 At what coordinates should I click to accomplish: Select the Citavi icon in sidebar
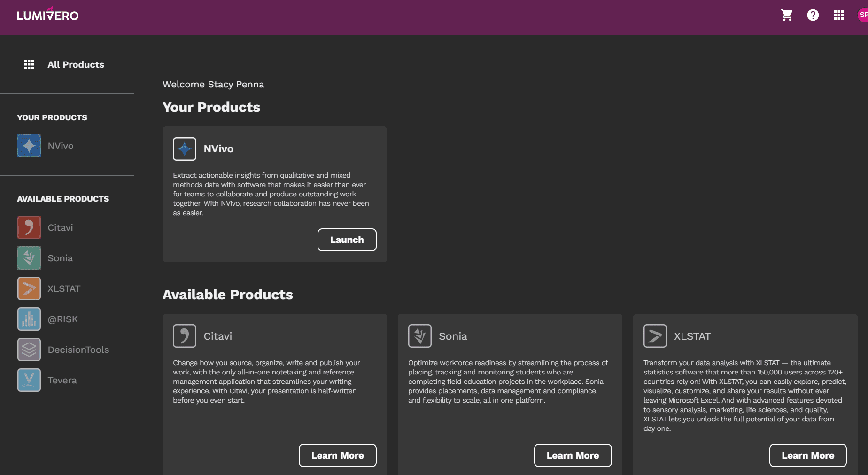click(29, 227)
